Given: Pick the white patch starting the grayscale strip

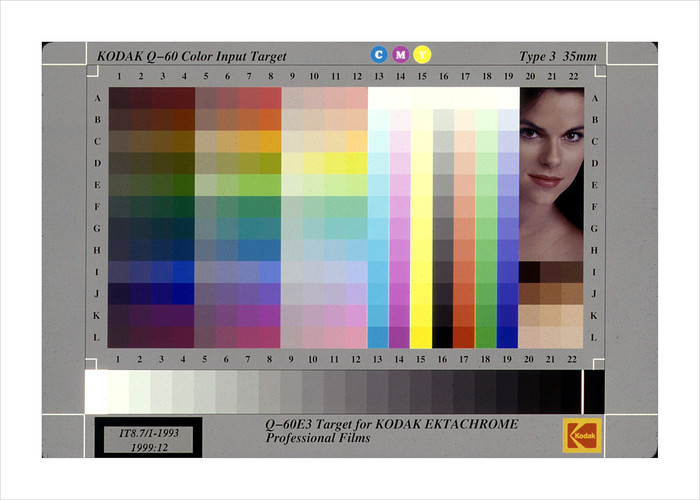Looking at the screenshot, I should pos(96,392).
